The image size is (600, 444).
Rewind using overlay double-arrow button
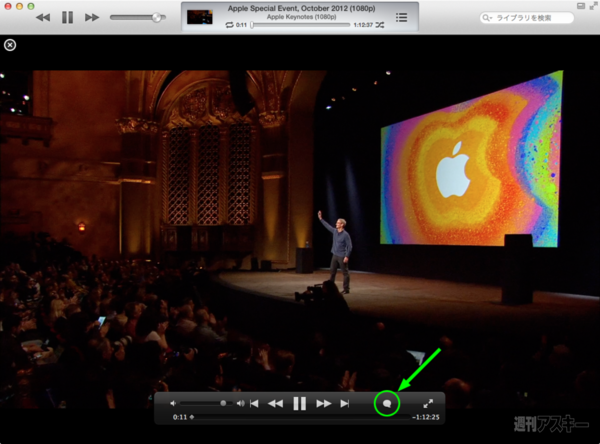click(x=275, y=403)
